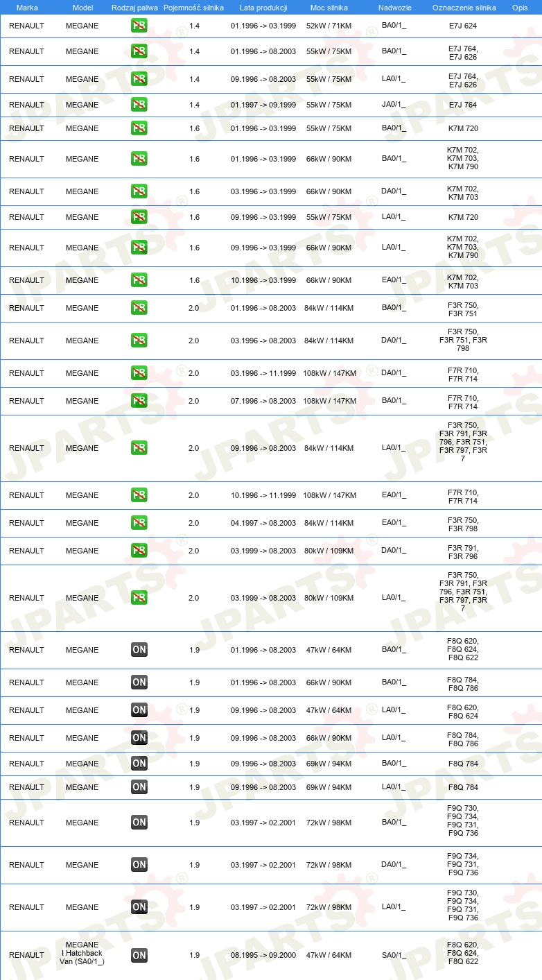Click the Moc silnika column header
The height and width of the screenshot is (980, 542).
329,8
